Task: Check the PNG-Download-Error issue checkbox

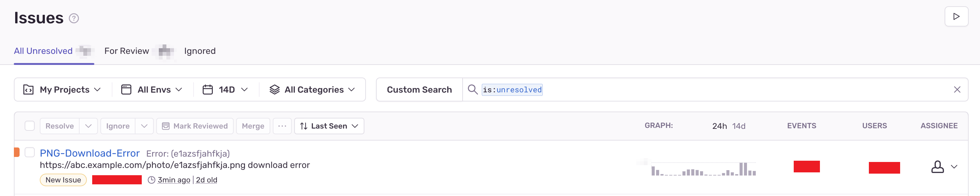Action: tap(30, 152)
